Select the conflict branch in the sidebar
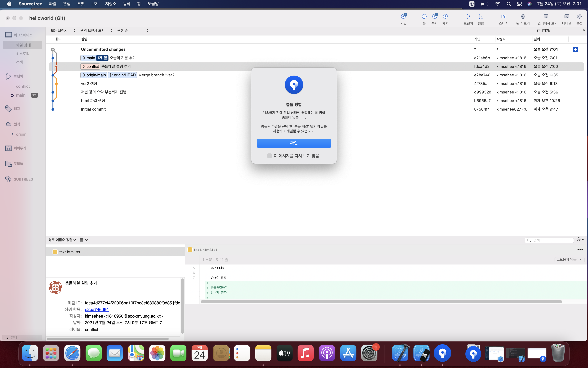This screenshot has width=588, height=368. coord(23,86)
